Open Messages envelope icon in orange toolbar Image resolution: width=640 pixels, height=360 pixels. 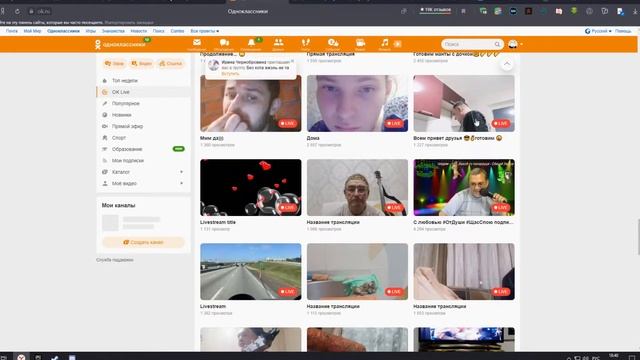[x=197, y=43]
